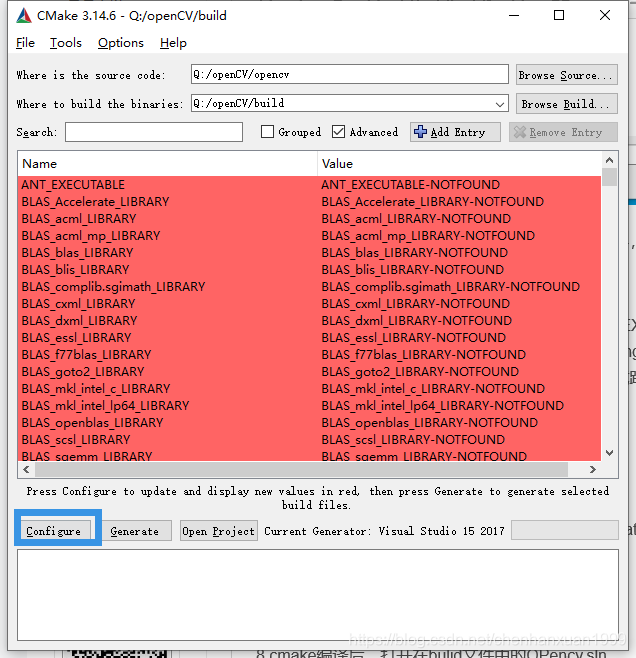Enable the Grouped checkbox
Viewport: 636px width, 658px height.
point(267,132)
